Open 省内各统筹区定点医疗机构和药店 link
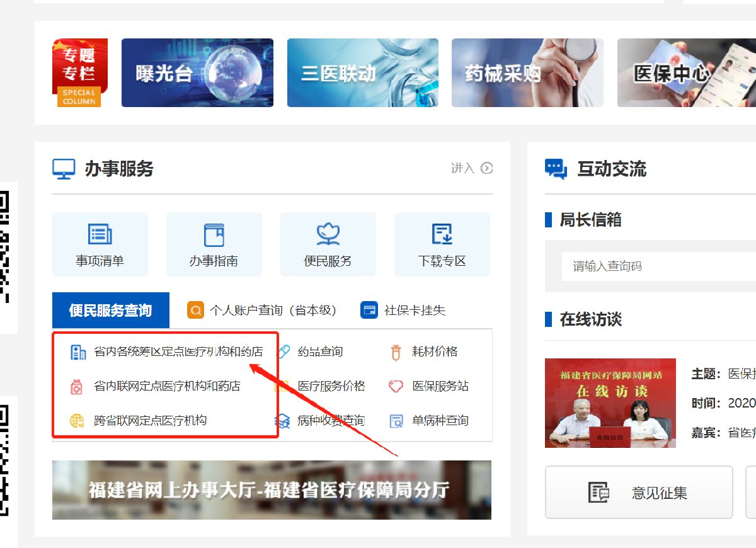Image resolution: width=756 pixels, height=548 pixels. [x=178, y=351]
